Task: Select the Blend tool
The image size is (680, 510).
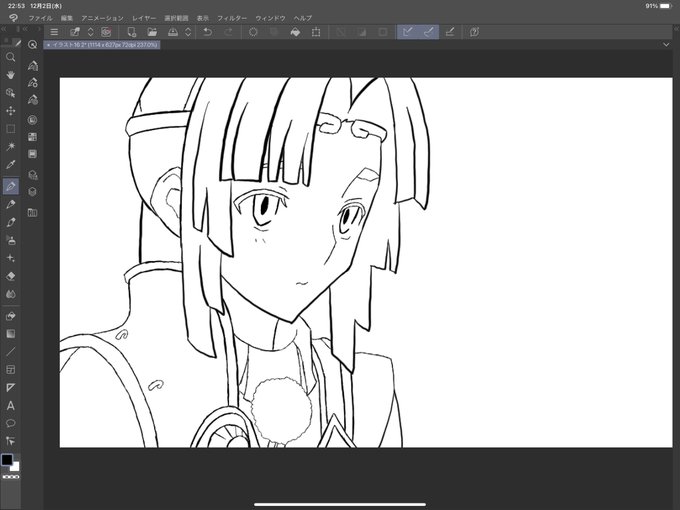Action: coord(11,294)
